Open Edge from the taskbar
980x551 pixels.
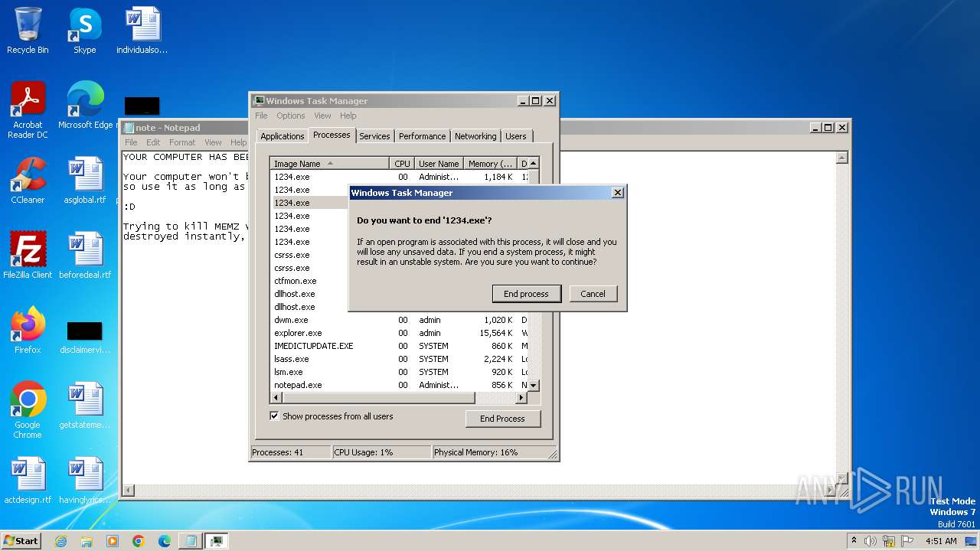coord(165,541)
